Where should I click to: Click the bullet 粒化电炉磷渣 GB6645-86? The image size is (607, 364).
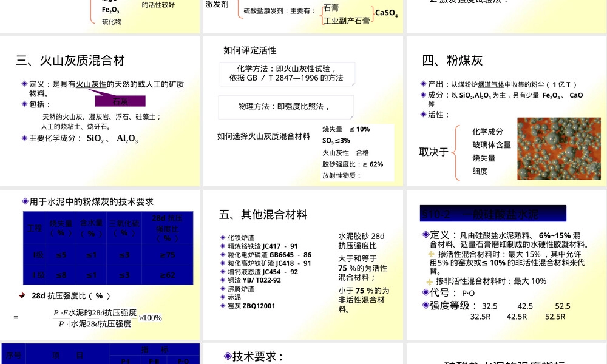click(266, 255)
